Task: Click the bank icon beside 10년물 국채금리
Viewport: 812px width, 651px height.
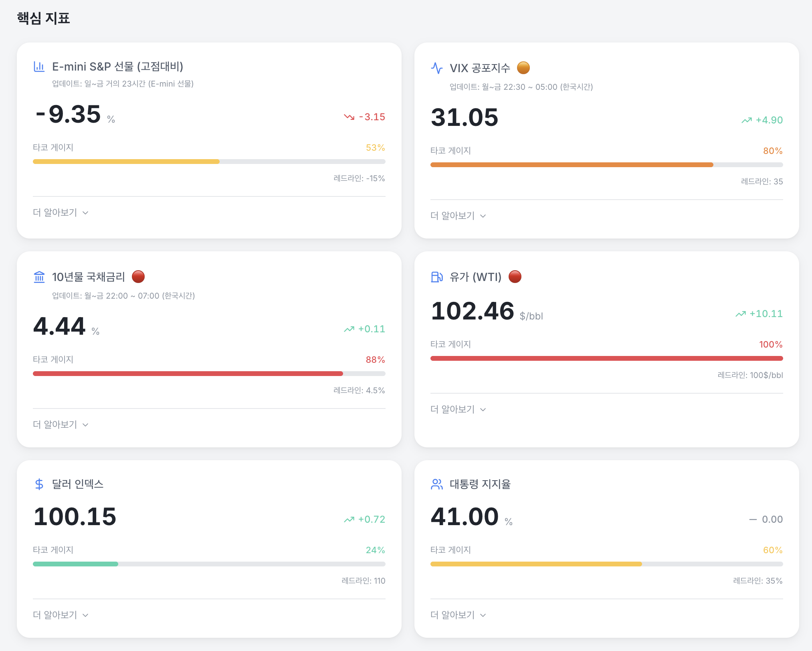Action: pyautogui.click(x=39, y=277)
